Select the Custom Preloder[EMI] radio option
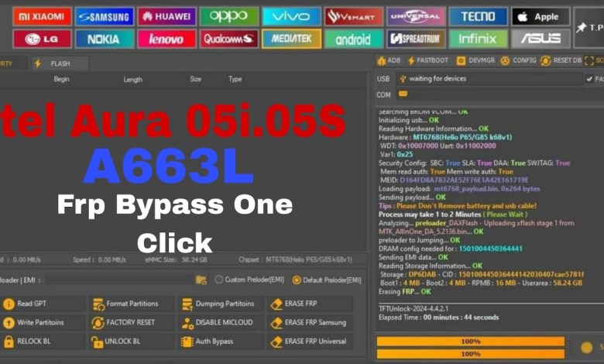 pyautogui.click(x=219, y=280)
